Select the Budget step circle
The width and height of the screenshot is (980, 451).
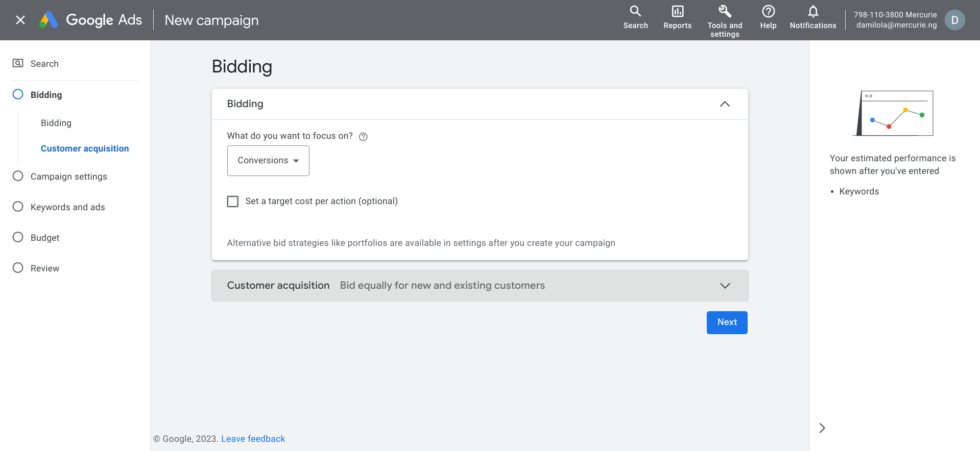[x=18, y=237]
